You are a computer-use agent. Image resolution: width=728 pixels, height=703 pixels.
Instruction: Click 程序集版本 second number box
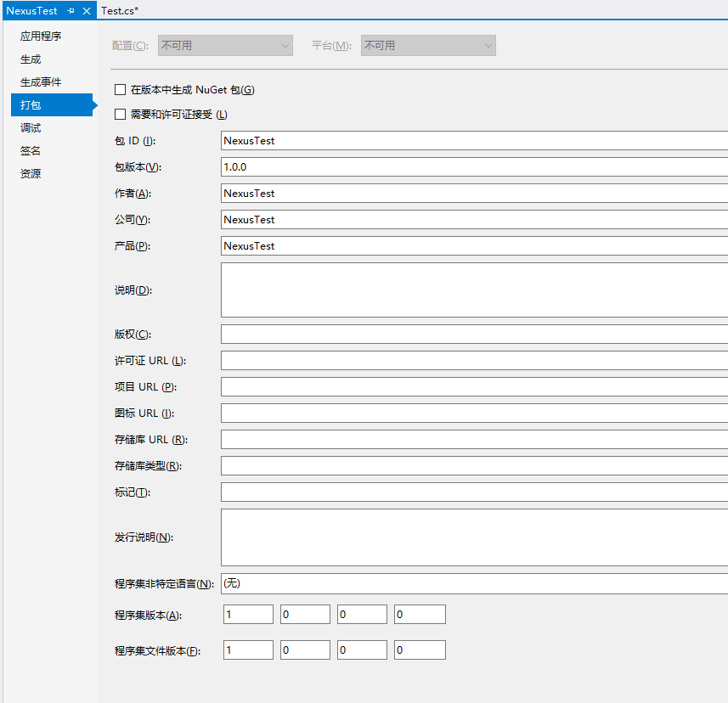click(x=306, y=615)
